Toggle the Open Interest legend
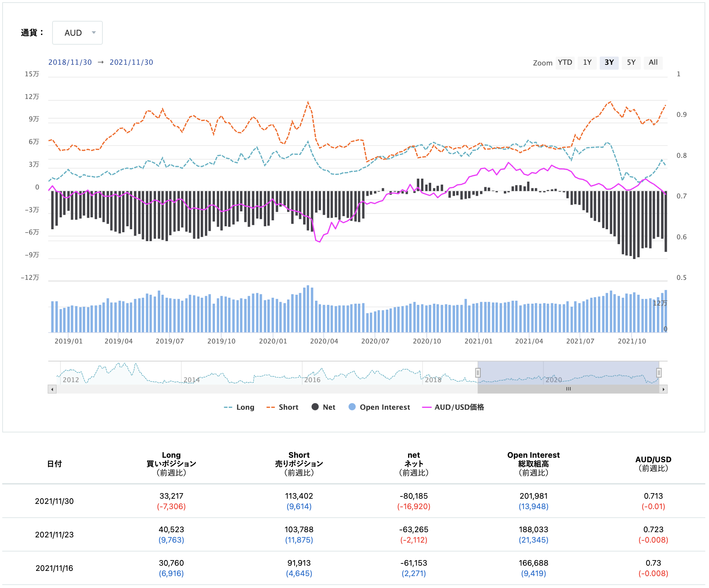Image resolution: width=709 pixels, height=588 pixels. [x=379, y=407]
